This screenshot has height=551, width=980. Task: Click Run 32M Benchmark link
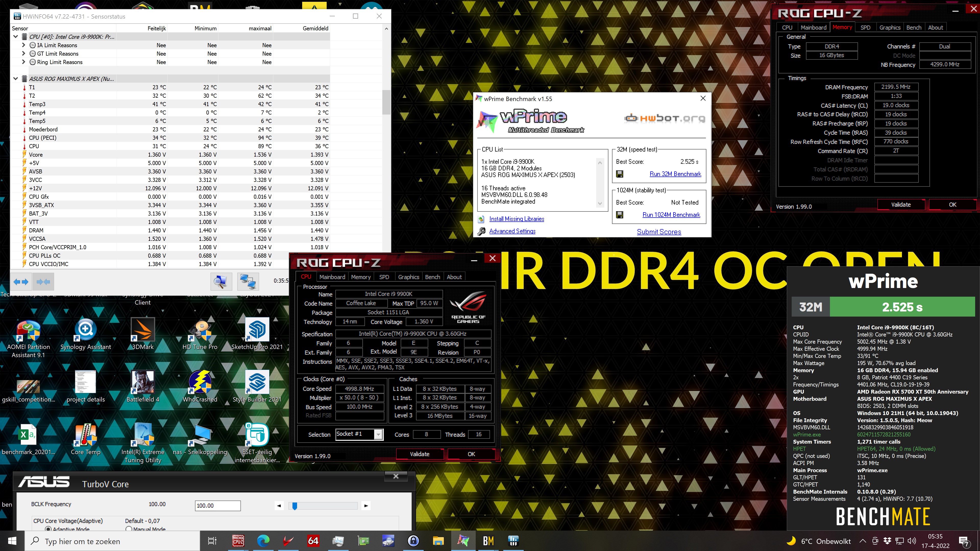point(675,174)
